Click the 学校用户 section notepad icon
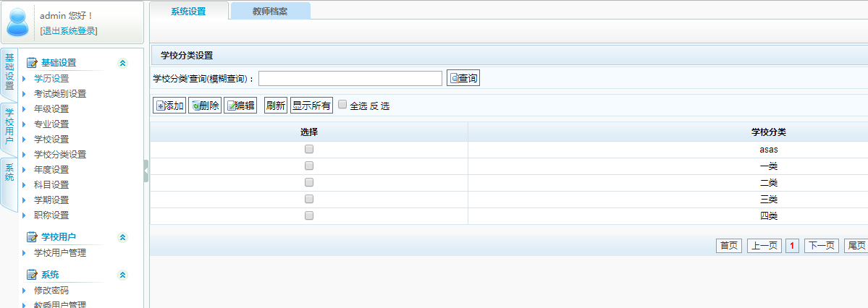The width and height of the screenshot is (868, 308). (x=32, y=237)
